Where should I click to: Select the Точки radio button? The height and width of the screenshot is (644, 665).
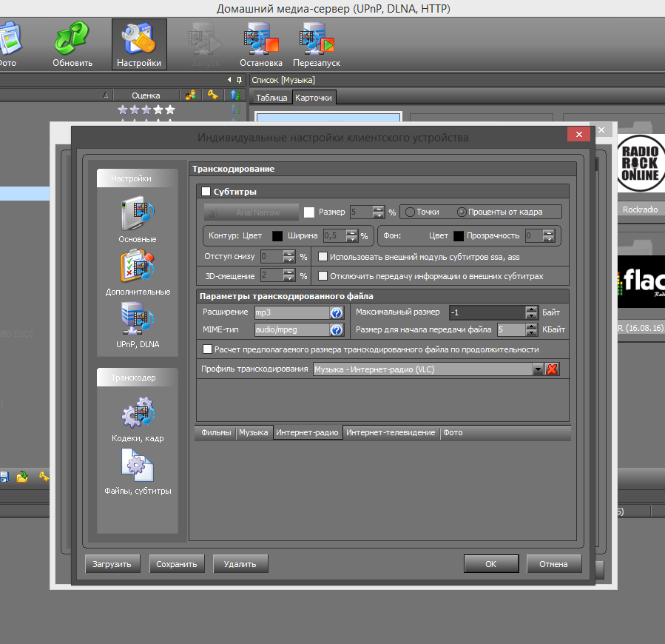point(409,212)
